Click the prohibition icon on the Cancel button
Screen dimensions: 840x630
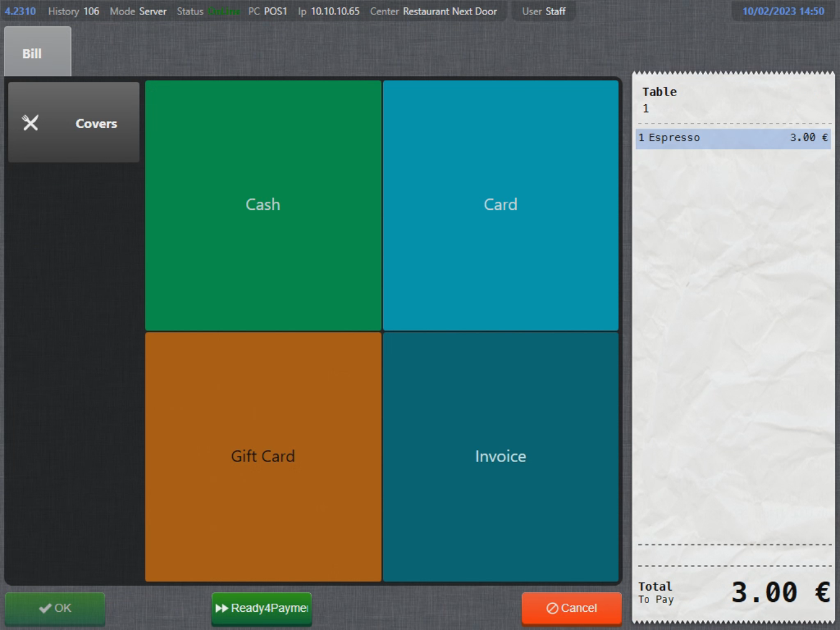pos(552,608)
